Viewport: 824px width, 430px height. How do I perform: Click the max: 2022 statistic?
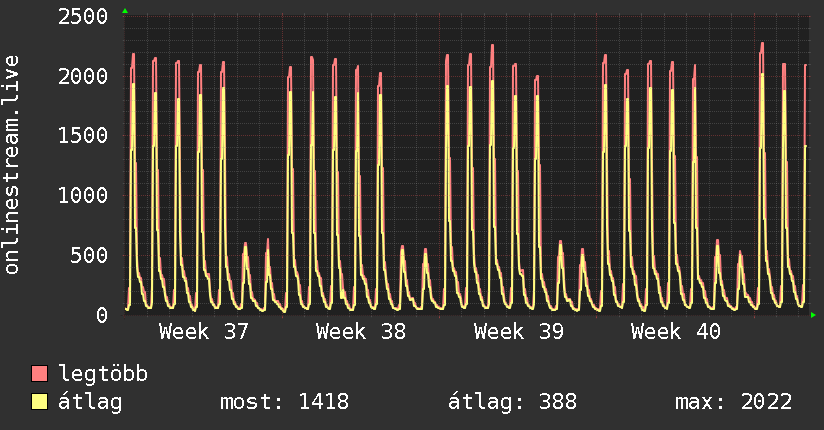734,402
